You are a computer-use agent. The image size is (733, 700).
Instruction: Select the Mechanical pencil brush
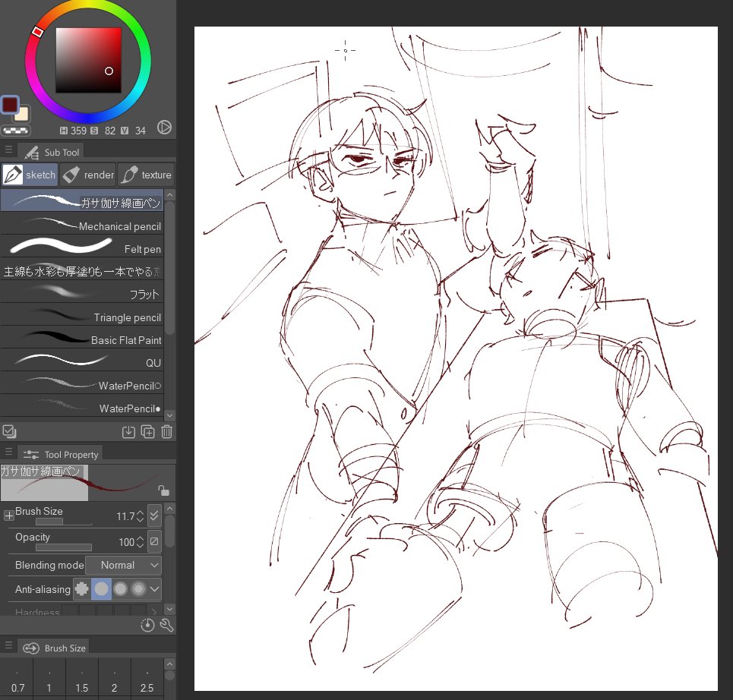coord(82,224)
